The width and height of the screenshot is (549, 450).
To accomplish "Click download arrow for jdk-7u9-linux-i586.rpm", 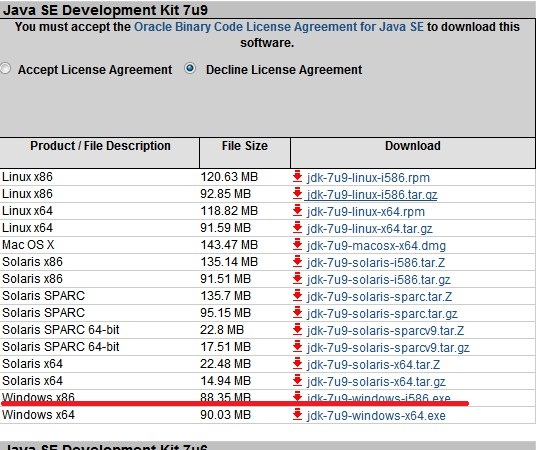I will tap(297, 176).
